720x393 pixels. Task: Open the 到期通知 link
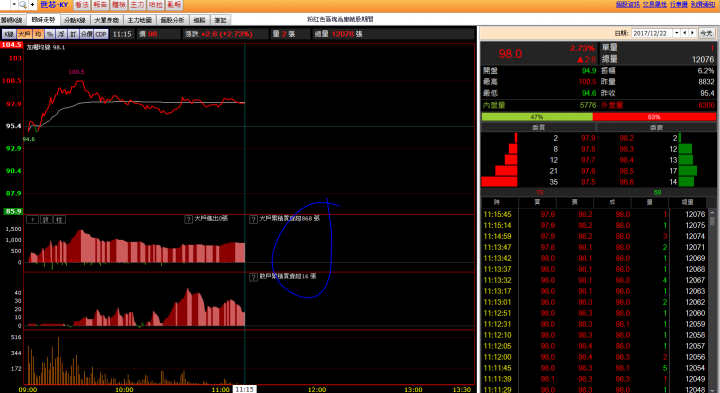(x=703, y=4)
